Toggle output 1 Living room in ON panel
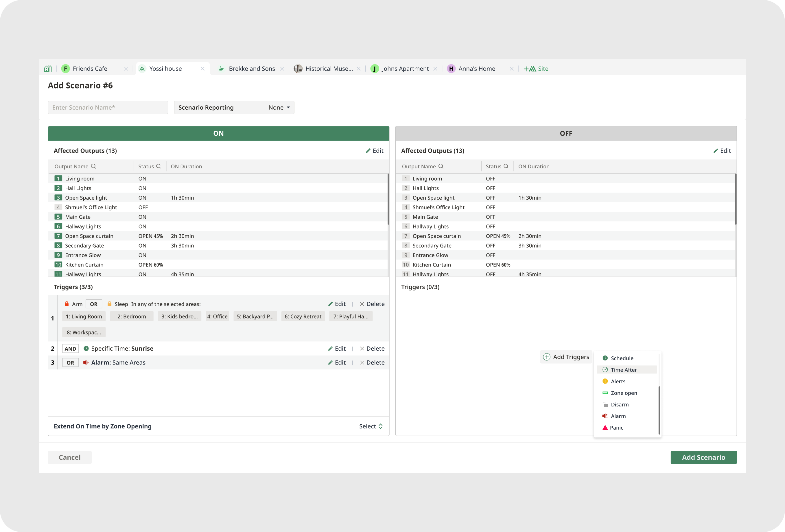The image size is (785, 532). pyautogui.click(x=58, y=178)
